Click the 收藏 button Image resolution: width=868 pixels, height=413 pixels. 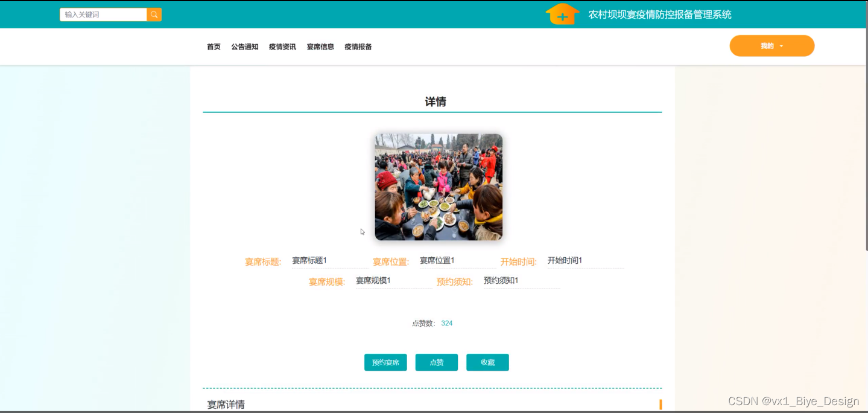[x=487, y=362]
